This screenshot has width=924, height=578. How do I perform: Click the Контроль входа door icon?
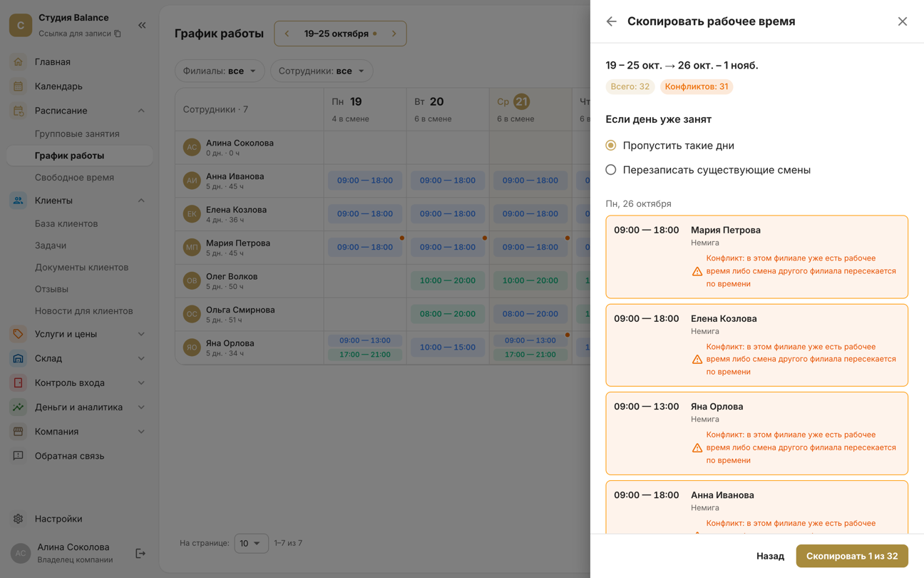coord(19,382)
